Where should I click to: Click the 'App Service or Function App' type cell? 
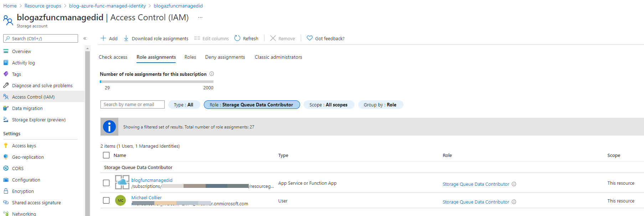point(307,183)
